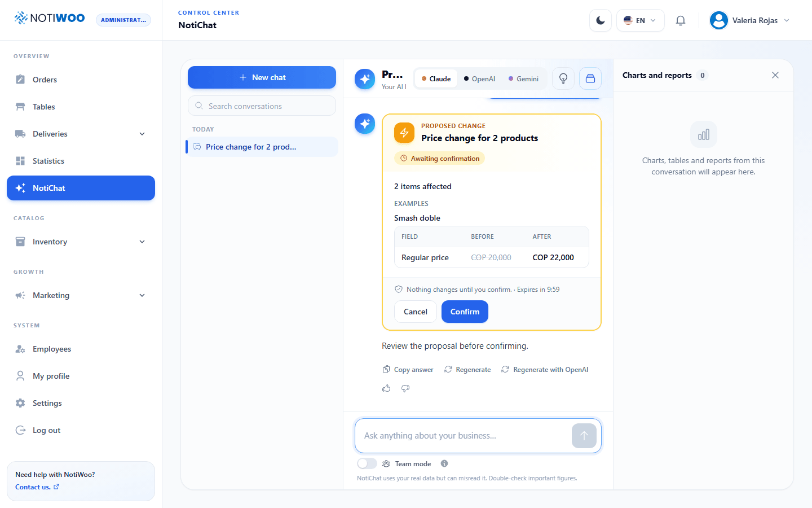
Task: Click the NotiChat sidebar item
Action: tap(81, 188)
